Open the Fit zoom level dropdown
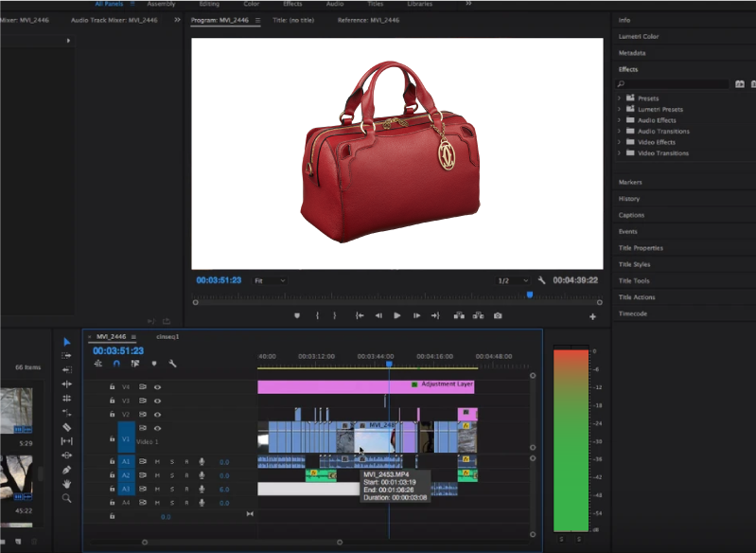Viewport: 756px width, 553px height. coord(270,280)
